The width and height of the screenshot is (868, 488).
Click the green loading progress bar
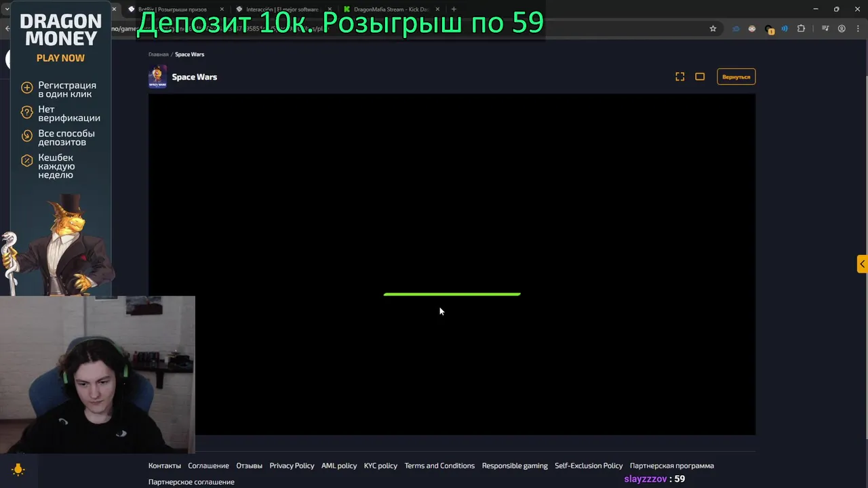tap(452, 294)
